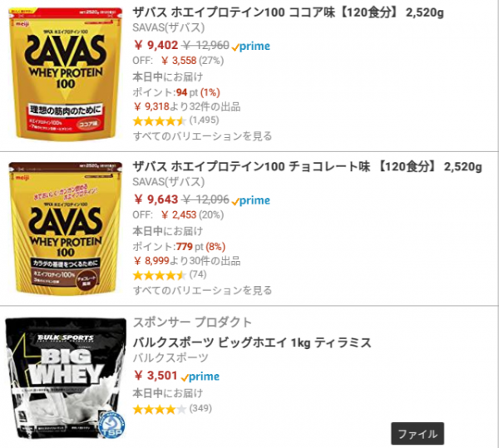View 32 offers from ¥9,318

pyautogui.click(x=187, y=106)
